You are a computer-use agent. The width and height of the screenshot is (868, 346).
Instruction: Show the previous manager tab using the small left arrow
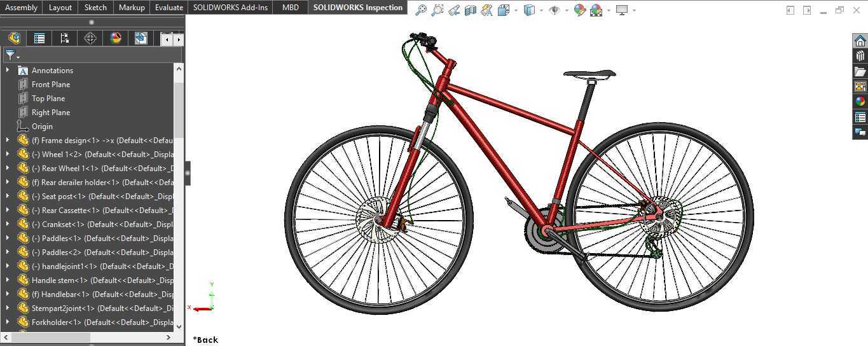[167, 39]
